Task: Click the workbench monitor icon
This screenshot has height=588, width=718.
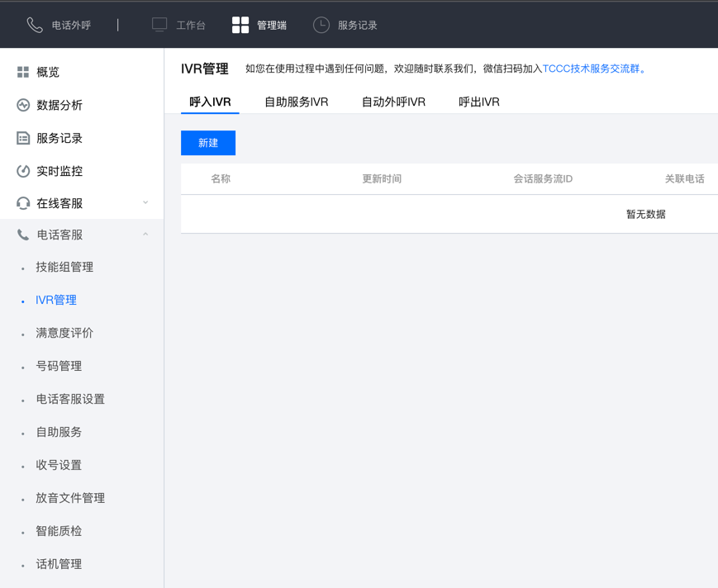Action: (159, 26)
